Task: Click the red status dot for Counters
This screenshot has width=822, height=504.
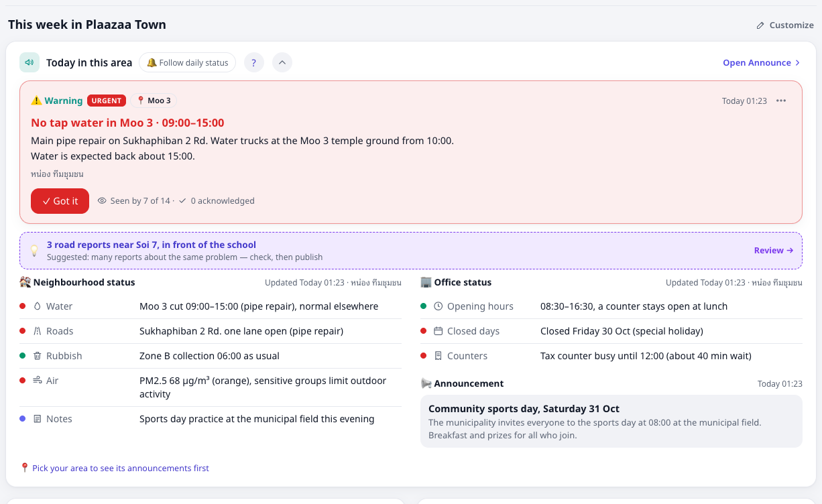Action: pos(423,356)
